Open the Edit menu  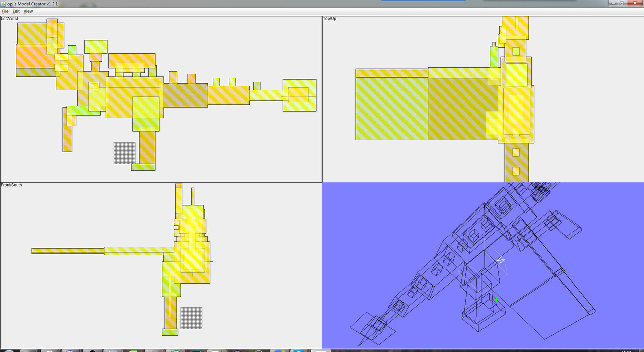16,11
